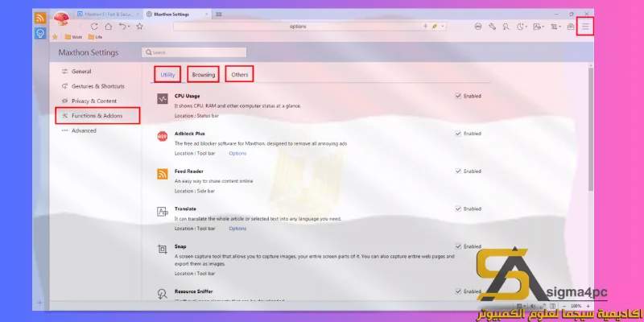The width and height of the screenshot is (644, 322).
Task: Uncheck Enabled for CPU Usage
Action: (x=458, y=96)
